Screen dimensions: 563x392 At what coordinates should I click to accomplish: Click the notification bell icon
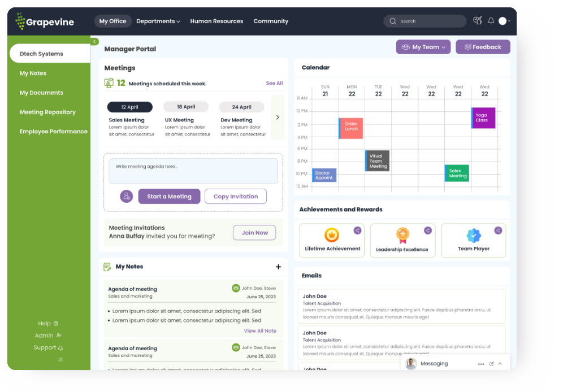(x=491, y=21)
